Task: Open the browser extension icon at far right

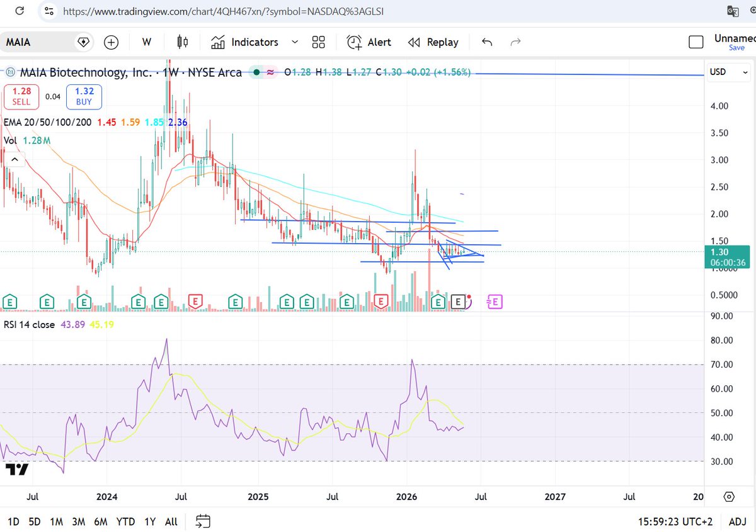Action: (x=752, y=11)
